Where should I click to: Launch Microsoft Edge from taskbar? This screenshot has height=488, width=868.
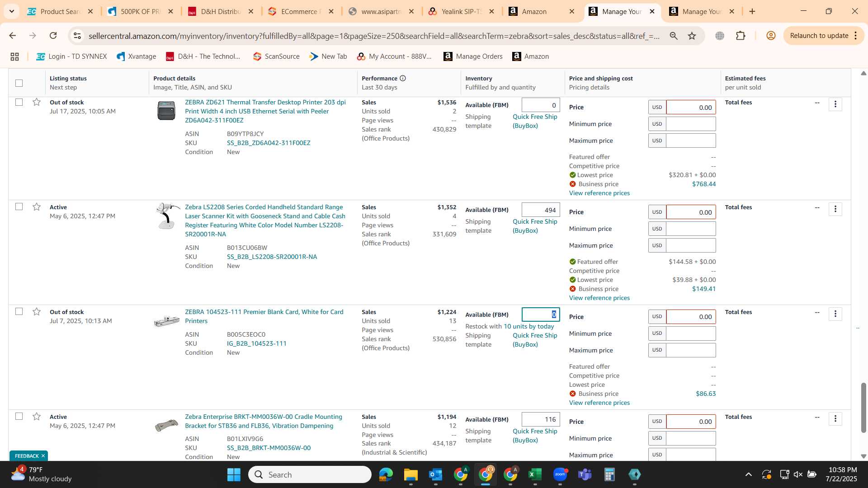click(386, 474)
